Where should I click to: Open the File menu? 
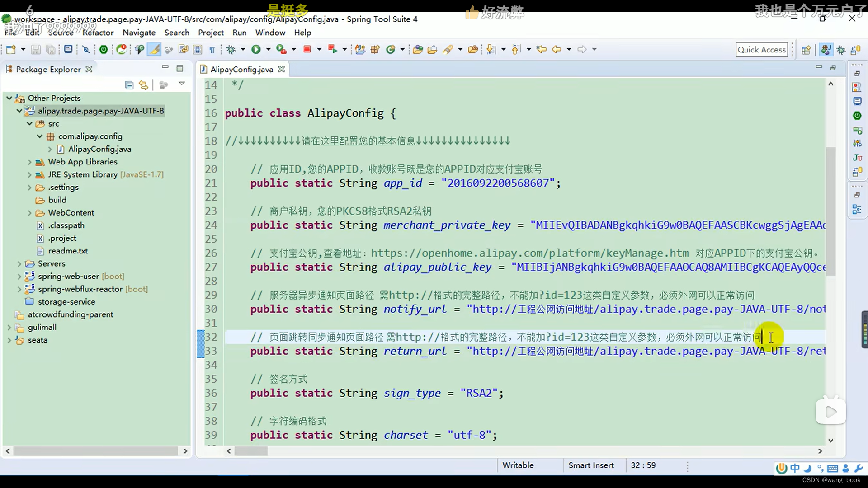[x=10, y=33]
